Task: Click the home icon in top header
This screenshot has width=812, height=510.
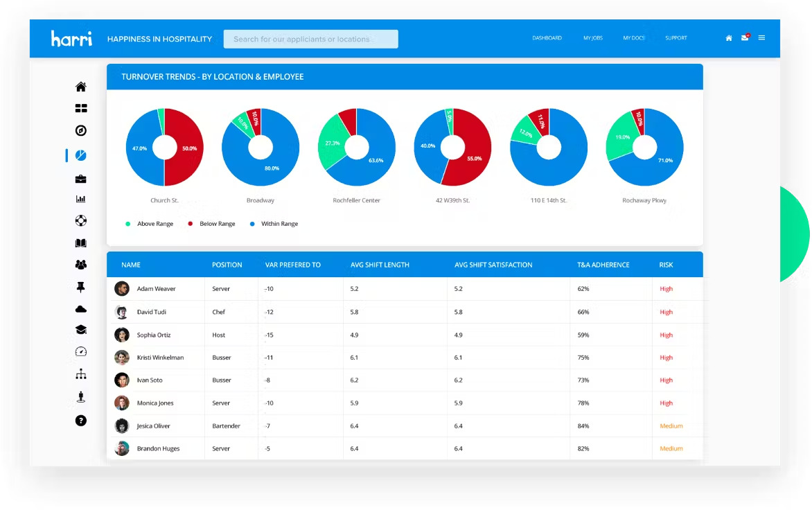Action: point(729,38)
